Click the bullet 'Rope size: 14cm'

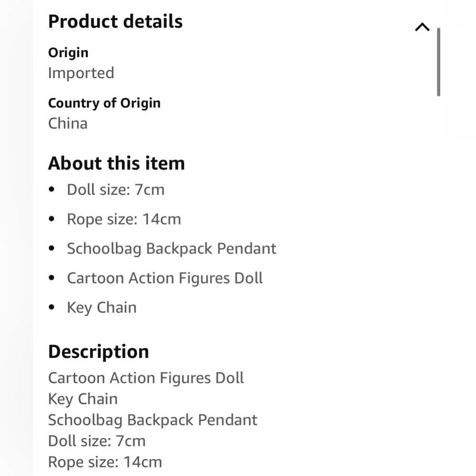[124, 219]
